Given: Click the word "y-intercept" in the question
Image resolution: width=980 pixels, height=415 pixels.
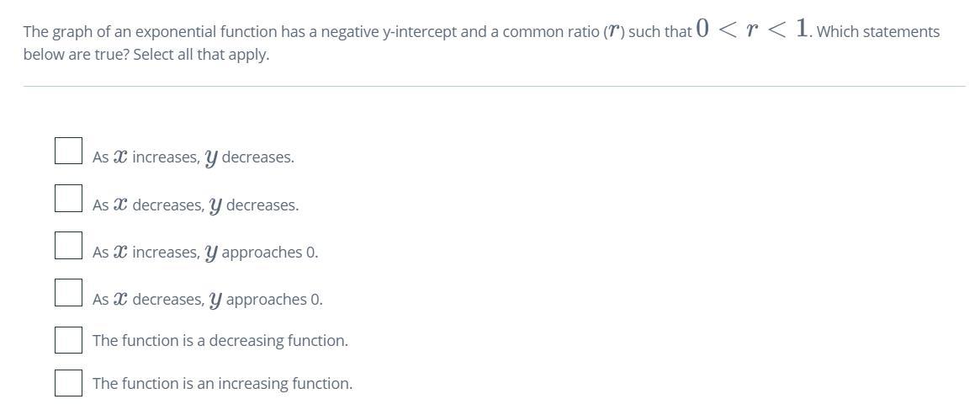Looking at the screenshot, I should coord(417,32).
